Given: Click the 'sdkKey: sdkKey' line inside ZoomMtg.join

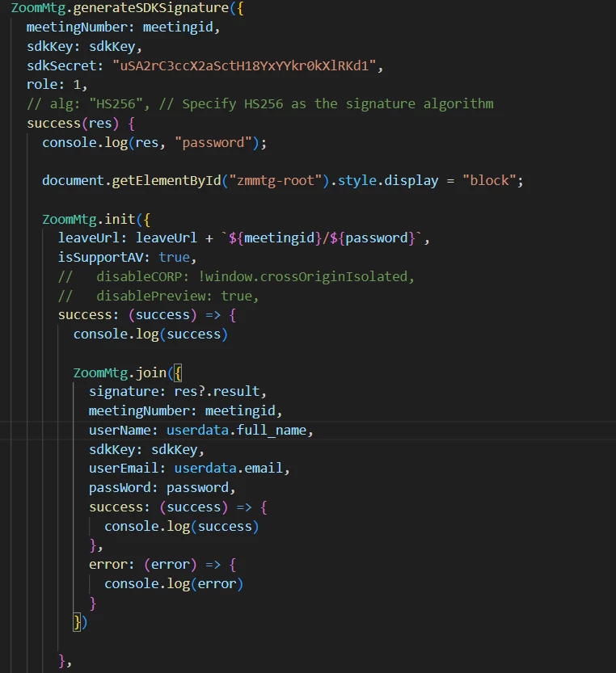Looking at the screenshot, I should pos(146,449).
